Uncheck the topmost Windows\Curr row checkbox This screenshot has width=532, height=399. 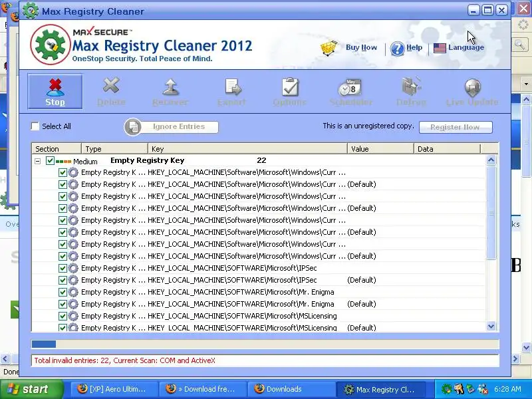pyautogui.click(x=63, y=172)
